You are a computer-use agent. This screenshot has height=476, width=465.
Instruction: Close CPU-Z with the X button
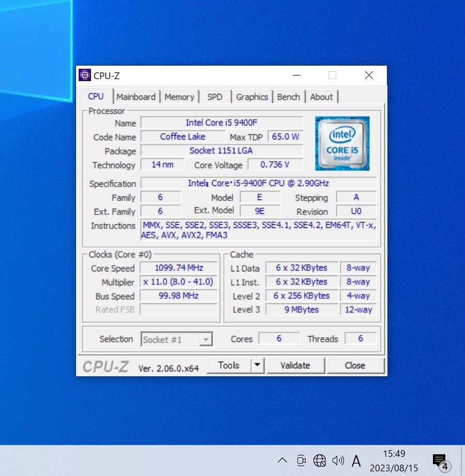[369, 75]
